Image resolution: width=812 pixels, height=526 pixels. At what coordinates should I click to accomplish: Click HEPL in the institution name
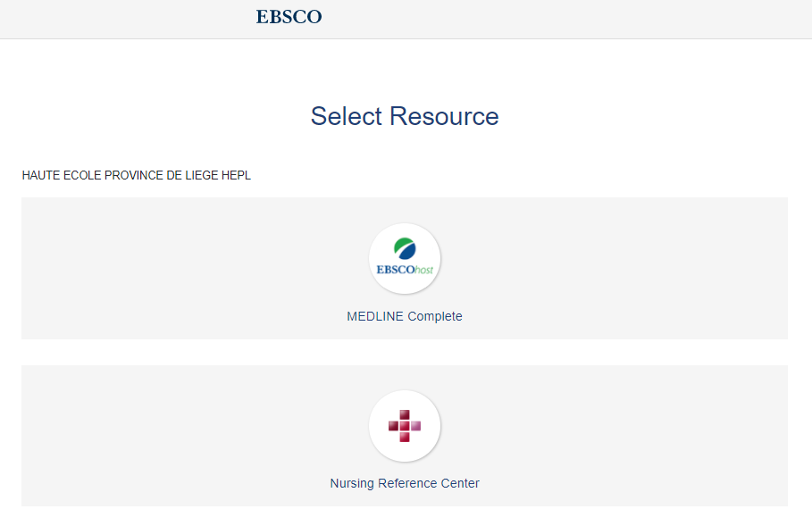click(x=236, y=176)
